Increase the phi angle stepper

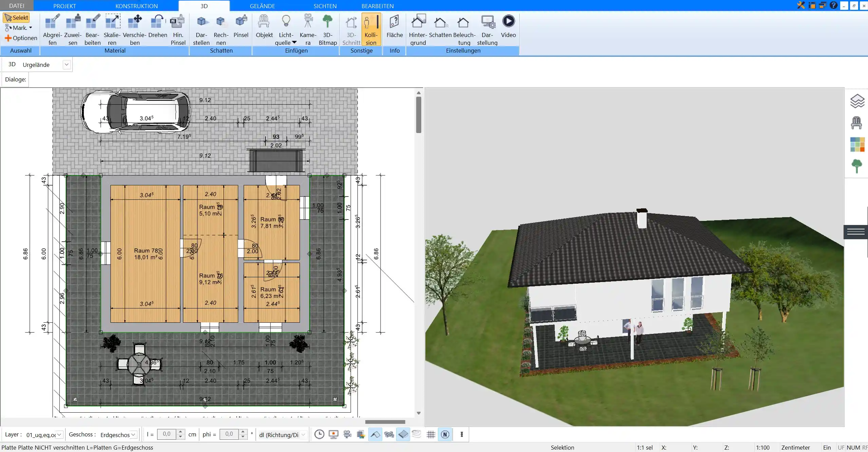point(243,432)
